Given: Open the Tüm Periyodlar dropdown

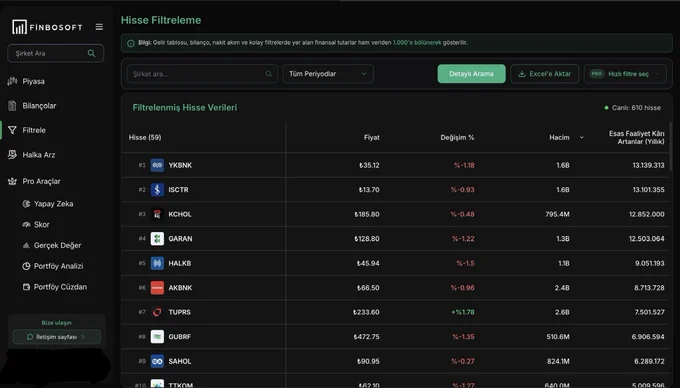Looking at the screenshot, I should click(x=328, y=74).
